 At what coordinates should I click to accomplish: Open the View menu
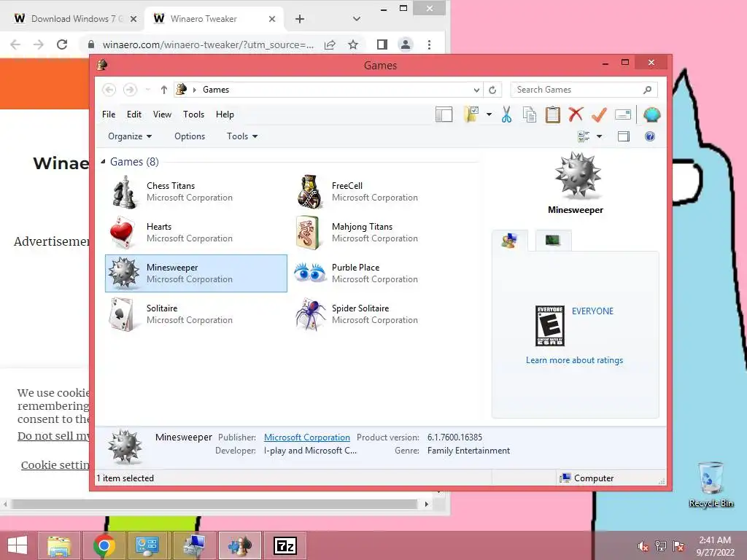click(162, 114)
